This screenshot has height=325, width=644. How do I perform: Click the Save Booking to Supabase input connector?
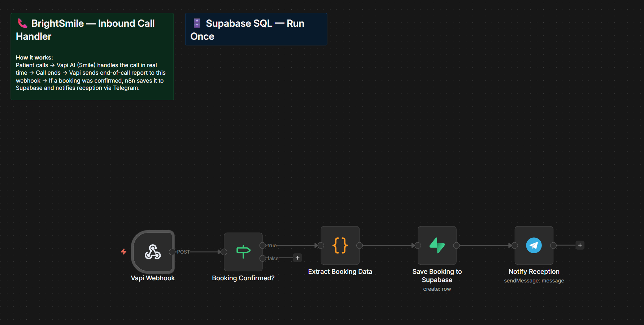pos(418,245)
